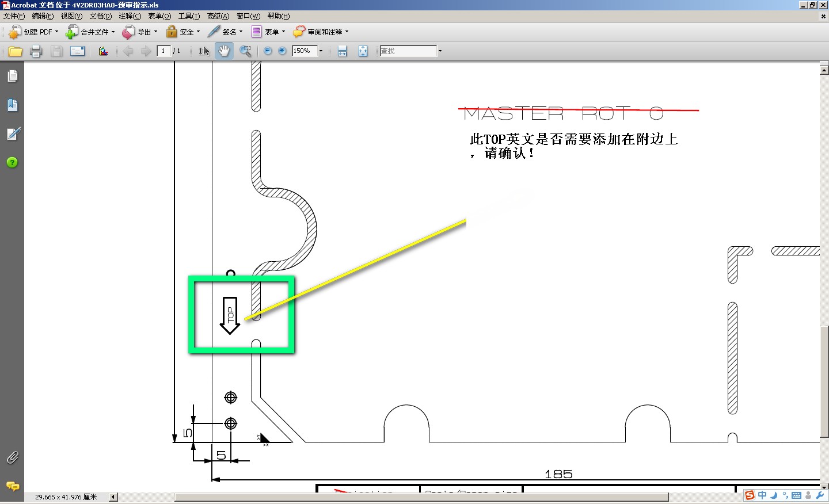The height and width of the screenshot is (504, 829).
Task: Click the Open file folder icon
Action: click(16, 51)
